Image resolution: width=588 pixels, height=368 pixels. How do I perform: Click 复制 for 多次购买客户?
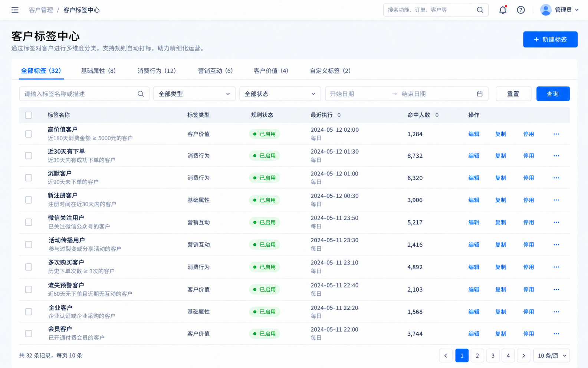500,267
